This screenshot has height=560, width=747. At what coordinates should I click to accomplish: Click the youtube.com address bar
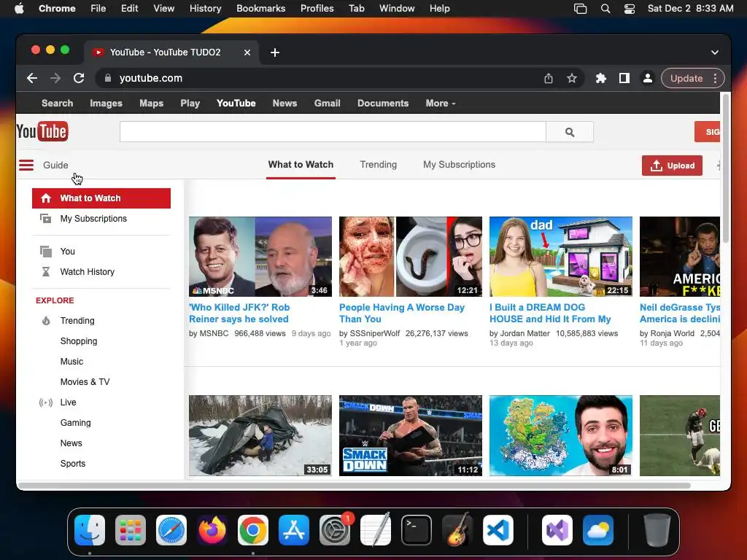click(x=314, y=78)
